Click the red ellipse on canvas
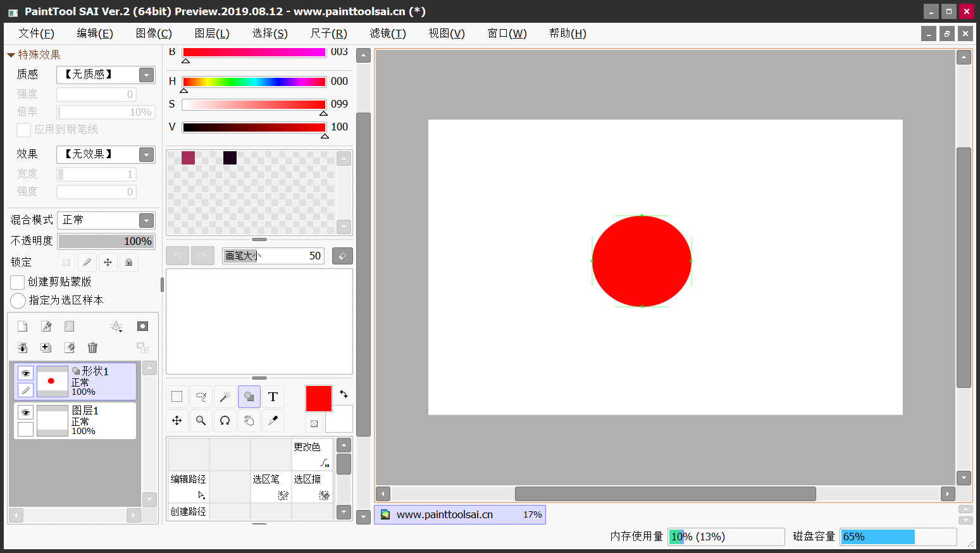Screen dimensions: 980x553 [642, 261]
